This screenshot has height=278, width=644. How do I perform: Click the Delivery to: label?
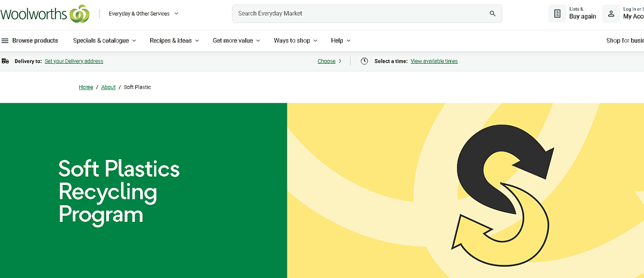(x=28, y=61)
